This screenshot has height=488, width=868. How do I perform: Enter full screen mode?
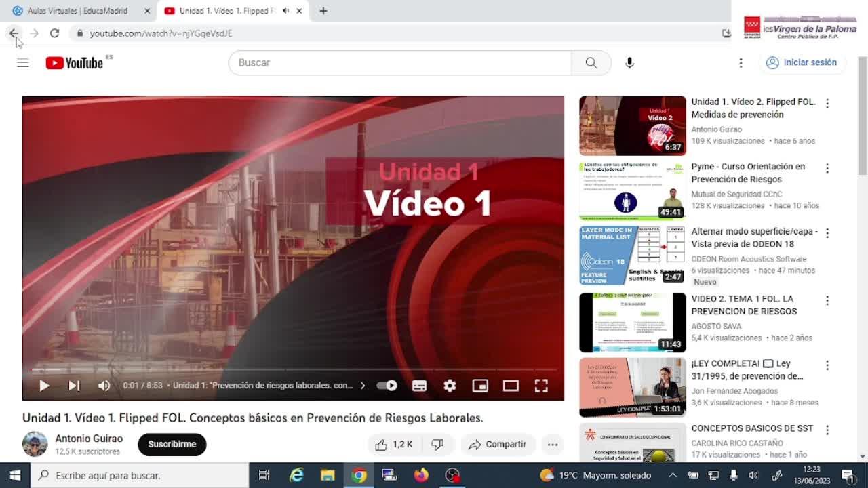point(541,386)
